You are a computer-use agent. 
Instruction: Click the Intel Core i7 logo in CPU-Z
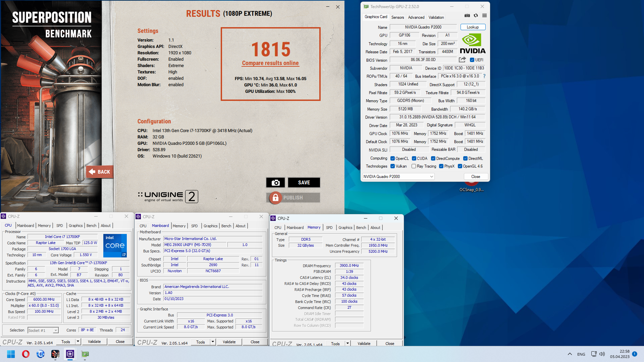coord(115,246)
